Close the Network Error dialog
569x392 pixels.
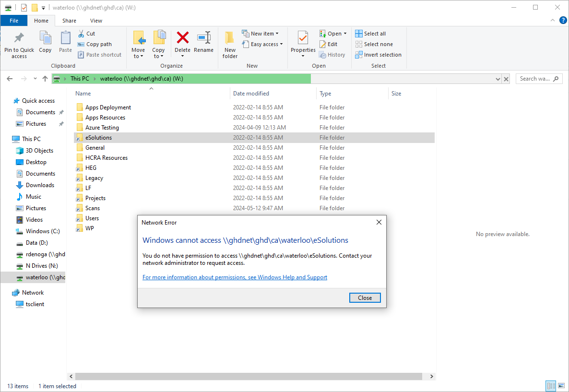pos(365,298)
